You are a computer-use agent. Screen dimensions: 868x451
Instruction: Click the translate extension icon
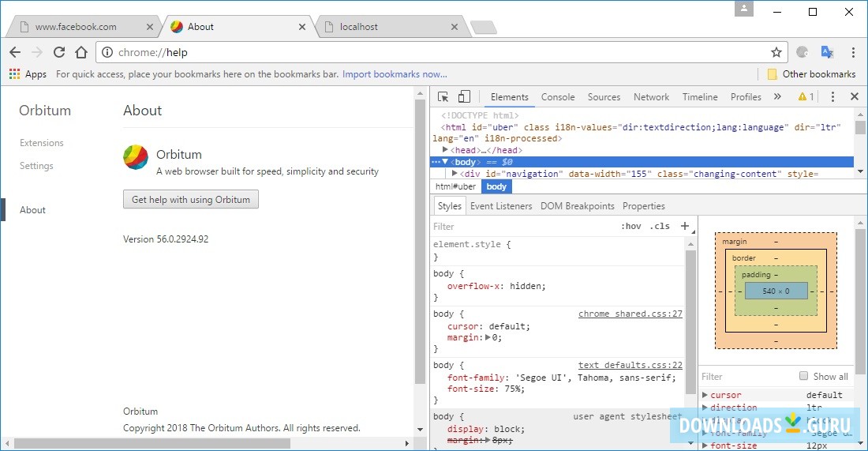pyautogui.click(x=827, y=53)
